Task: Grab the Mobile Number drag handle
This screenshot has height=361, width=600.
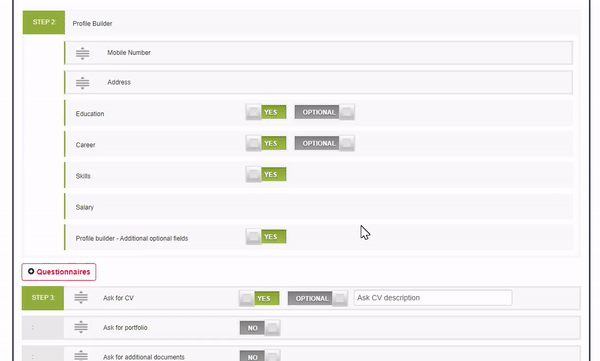Action: 82,53
